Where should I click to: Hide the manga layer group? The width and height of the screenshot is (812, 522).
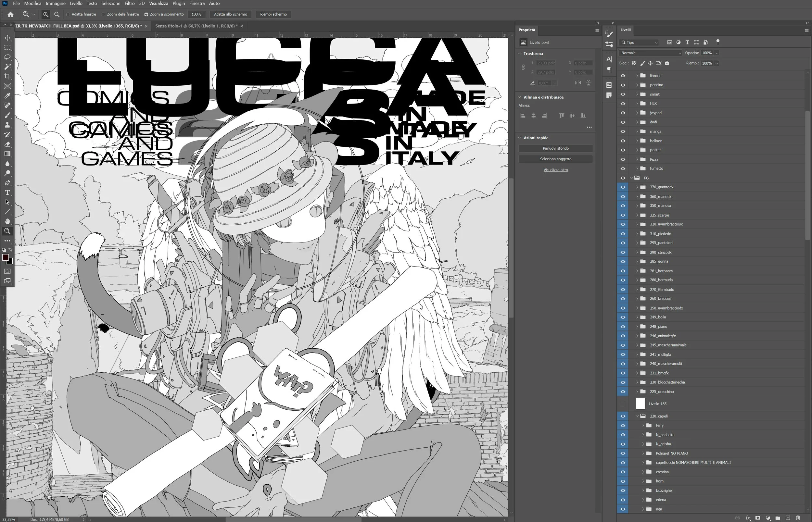623,131
